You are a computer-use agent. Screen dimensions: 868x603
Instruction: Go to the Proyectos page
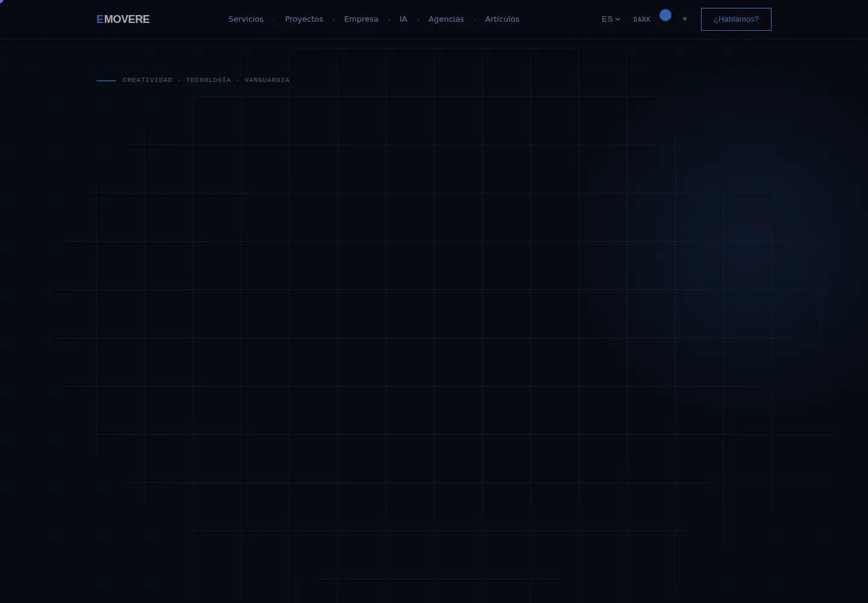pyautogui.click(x=304, y=19)
